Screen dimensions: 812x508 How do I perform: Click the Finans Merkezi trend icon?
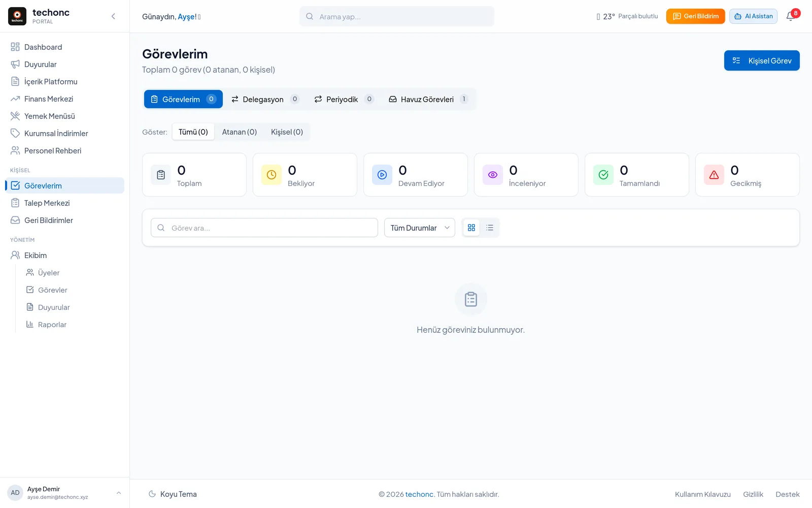tap(15, 99)
